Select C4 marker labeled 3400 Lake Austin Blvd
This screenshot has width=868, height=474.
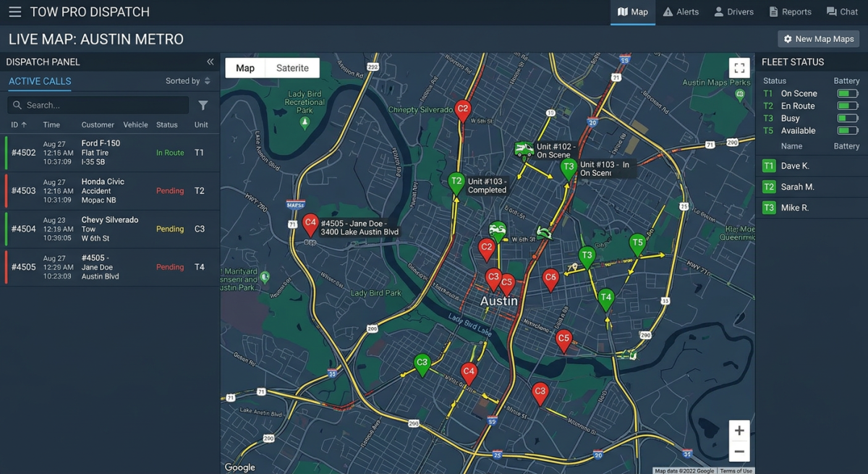(x=310, y=224)
